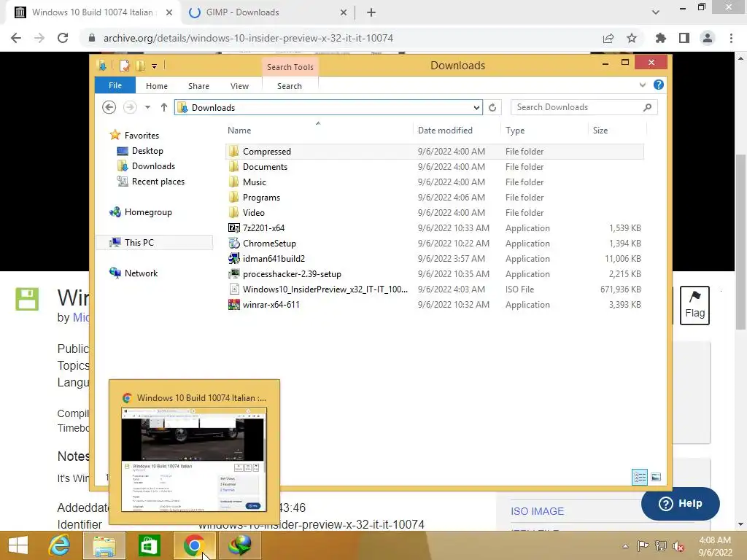Screen dimensions: 747x560
Task: Select Downloads in navigation pane
Action: point(153,166)
